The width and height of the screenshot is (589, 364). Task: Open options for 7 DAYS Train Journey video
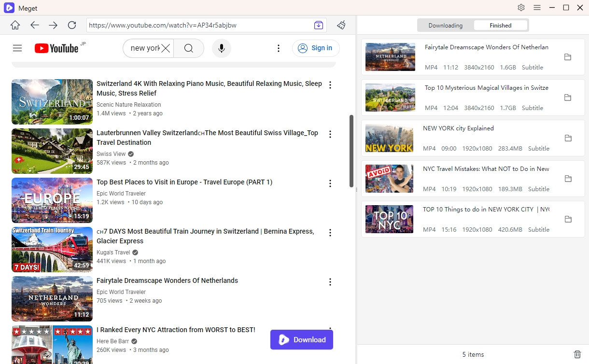tap(330, 233)
